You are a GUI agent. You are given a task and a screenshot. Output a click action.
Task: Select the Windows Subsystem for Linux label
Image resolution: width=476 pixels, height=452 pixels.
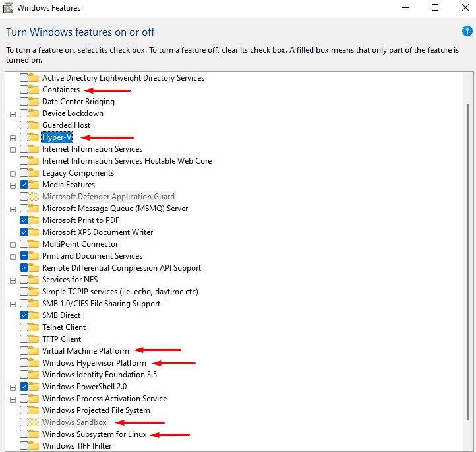pyautogui.click(x=94, y=434)
